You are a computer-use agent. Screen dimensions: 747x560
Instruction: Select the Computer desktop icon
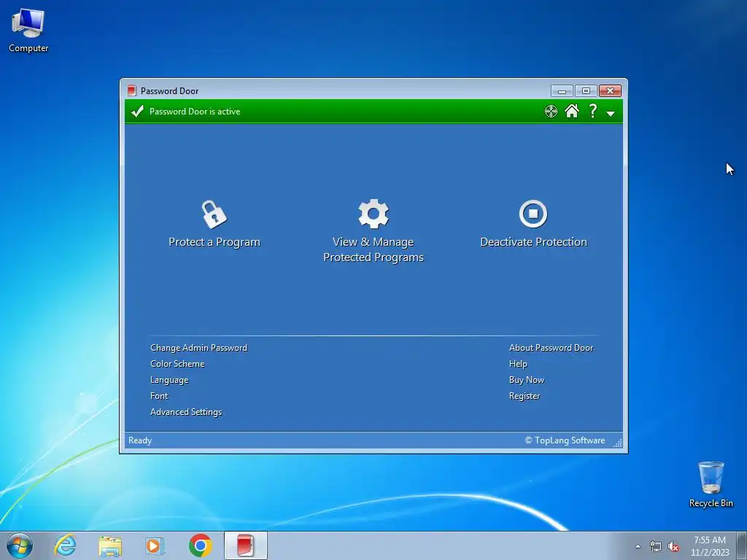(x=28, y=31)
